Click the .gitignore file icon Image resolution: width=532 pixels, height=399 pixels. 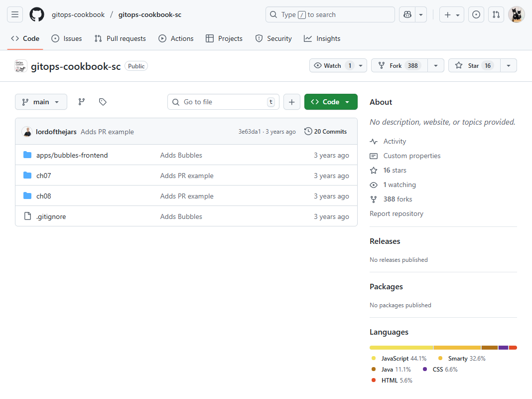(x=27, y=216)
